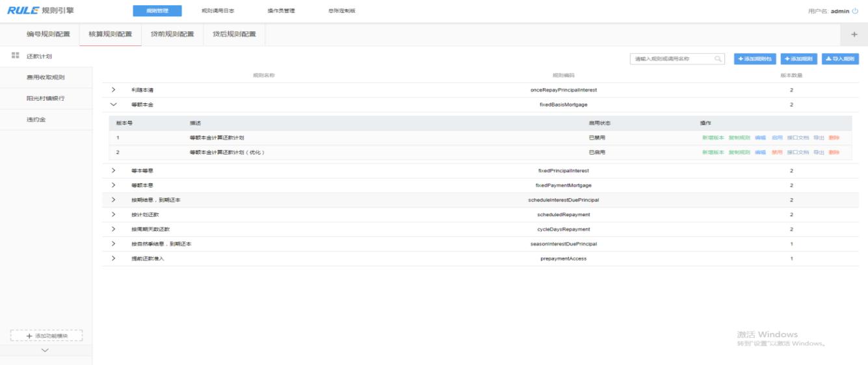Expand the 利随本清 rule row
Viewport: 868px width, 365px height.
pos(114,90)
